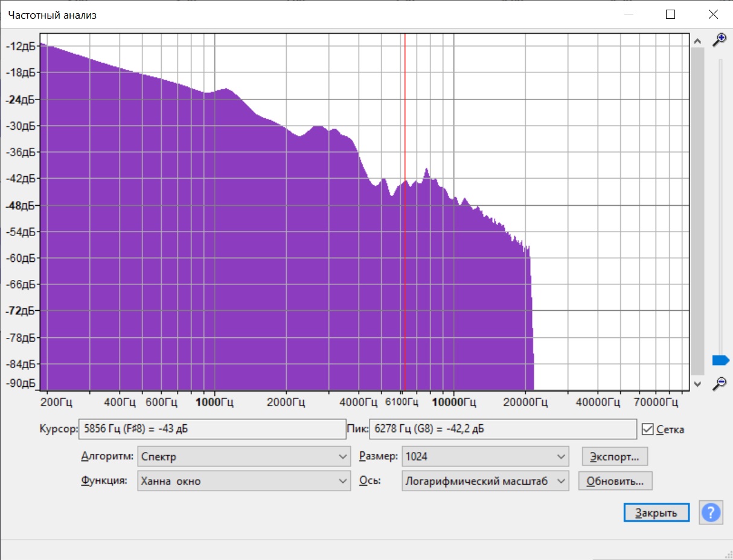Viewport: 733px width, 560px height.
Task: Click the Пик readout field
Action: (503, 430)
